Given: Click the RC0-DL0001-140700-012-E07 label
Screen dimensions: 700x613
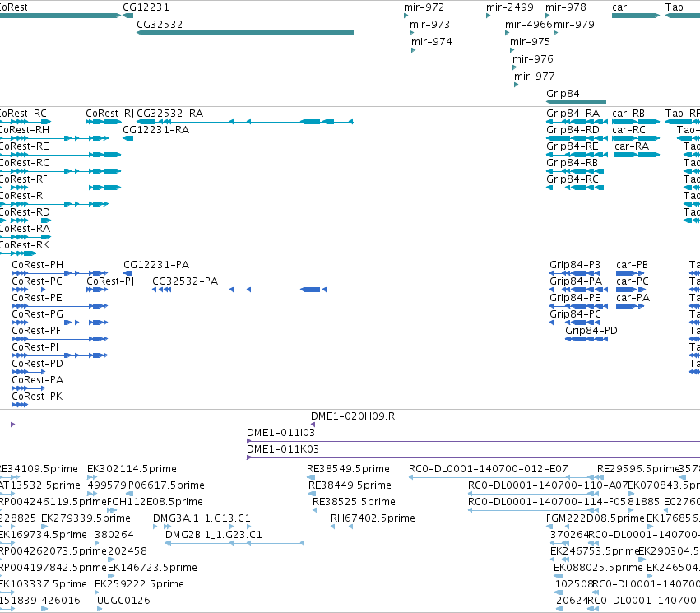Looking at the screenshot, I should (489, 469).
